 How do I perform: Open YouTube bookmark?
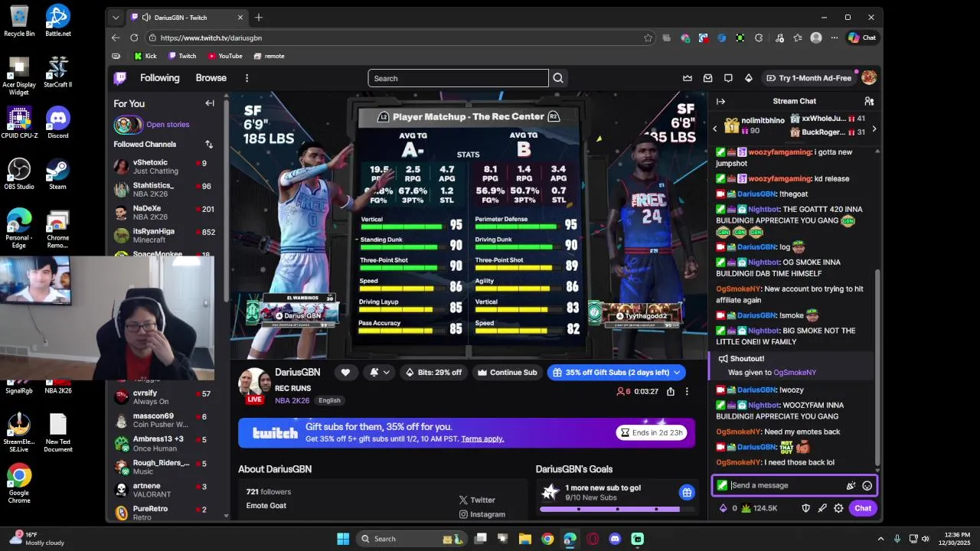point(225,56)
